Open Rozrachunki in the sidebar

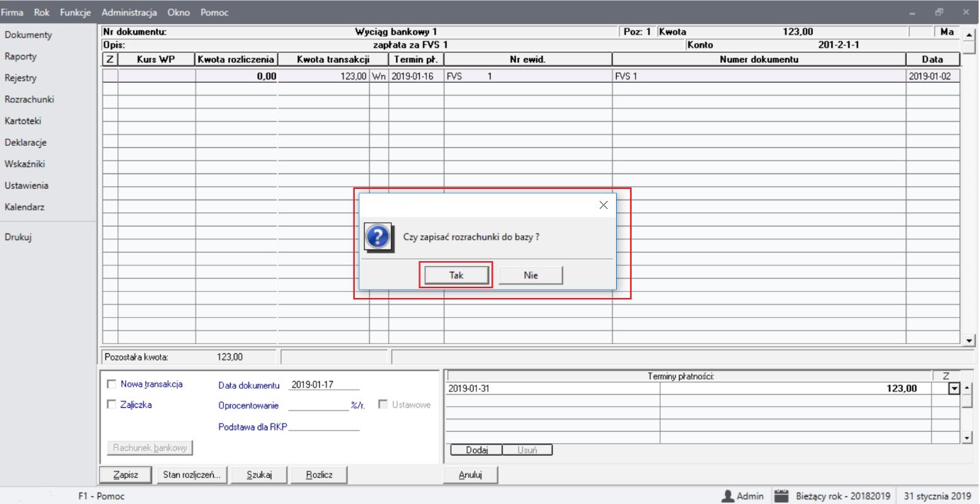click(29, 99)
